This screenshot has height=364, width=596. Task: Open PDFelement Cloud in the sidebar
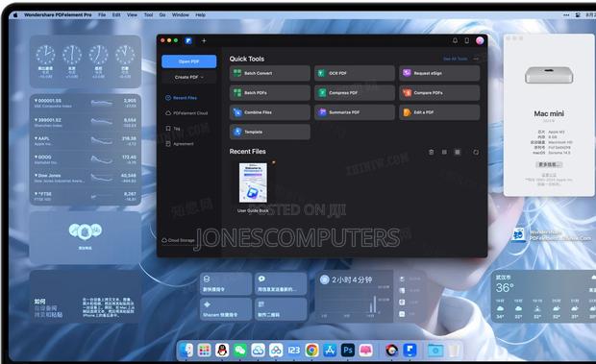186,113
